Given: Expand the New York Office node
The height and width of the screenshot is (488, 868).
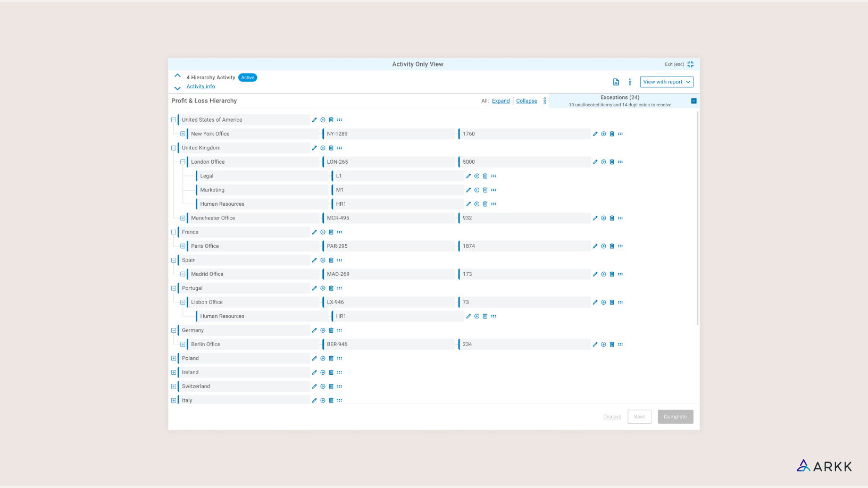Looking at the screenshot, I should (x=182, y=134).
